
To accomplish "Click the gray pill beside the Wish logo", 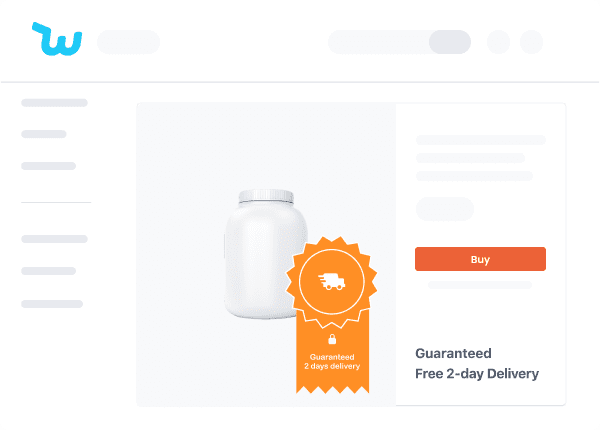I will [129, 42].
